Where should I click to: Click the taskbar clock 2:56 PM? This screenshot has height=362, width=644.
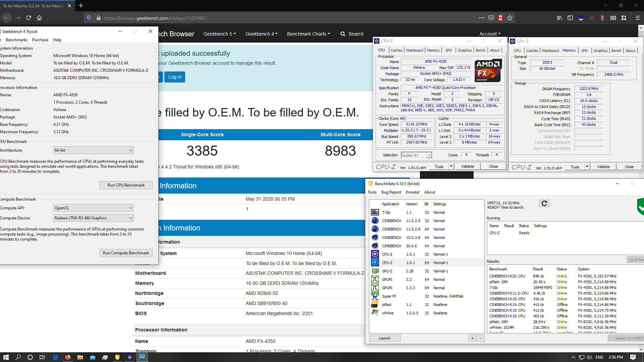615,357
